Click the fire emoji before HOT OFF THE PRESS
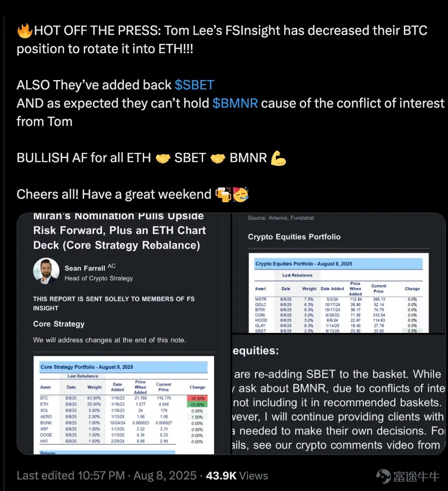 (25, 31)
